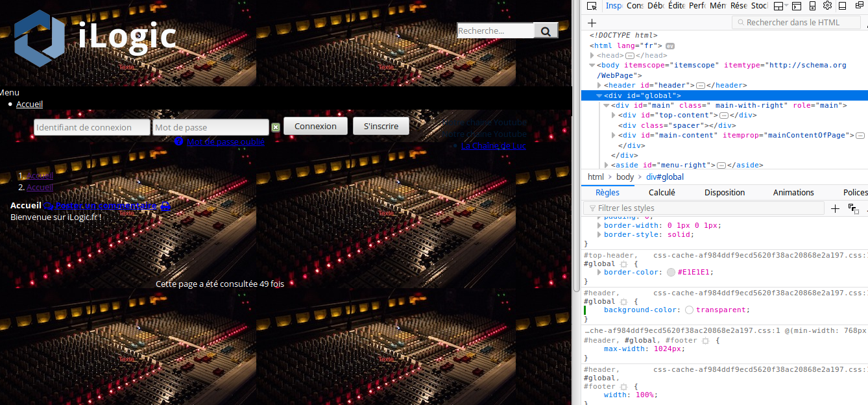Expand the border-width property
The width and height of the screenshot is (868, 405).
(x=599, y=225)
